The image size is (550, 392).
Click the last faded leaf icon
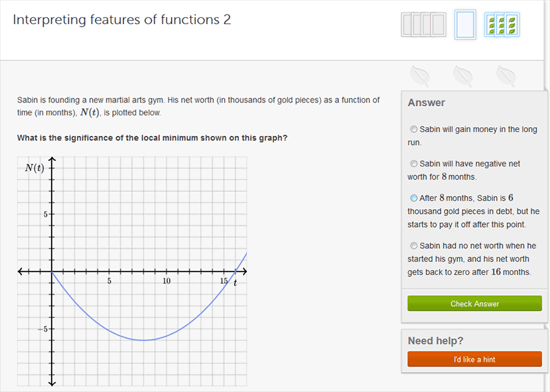coord(507,74)
